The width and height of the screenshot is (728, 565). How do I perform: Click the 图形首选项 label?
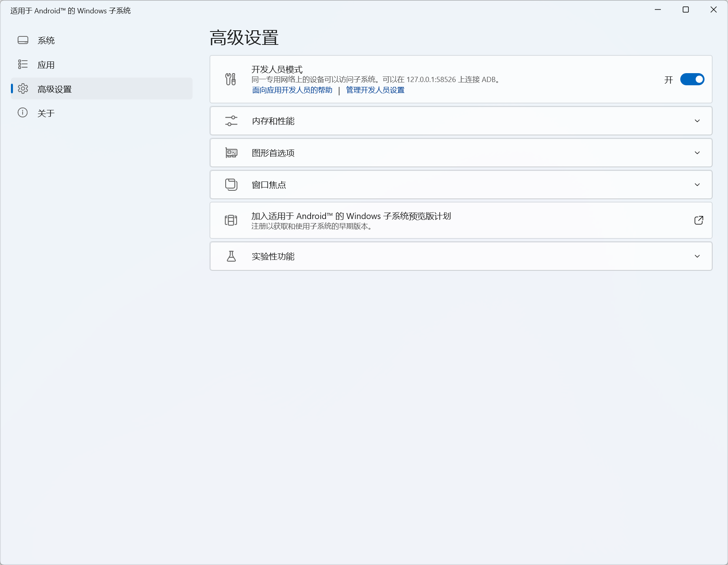273,153
